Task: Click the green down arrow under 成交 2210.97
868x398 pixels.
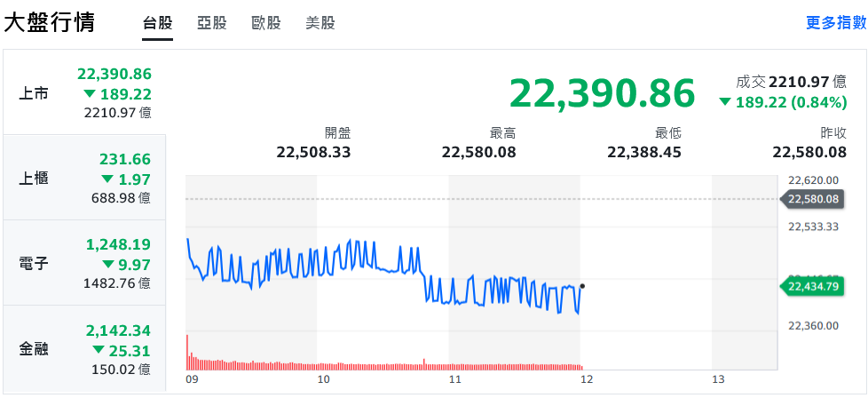Action: click(x=725, y=102)
